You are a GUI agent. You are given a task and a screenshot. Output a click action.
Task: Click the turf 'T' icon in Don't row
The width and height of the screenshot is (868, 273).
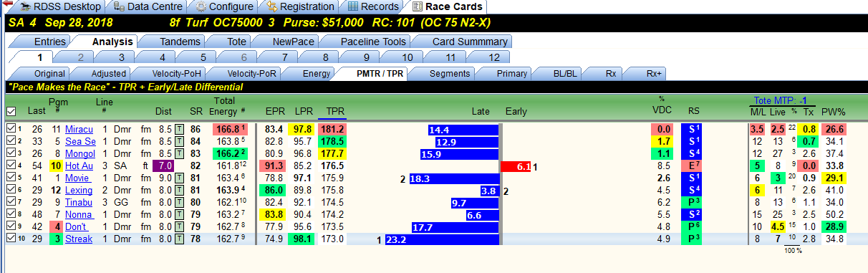180,226
